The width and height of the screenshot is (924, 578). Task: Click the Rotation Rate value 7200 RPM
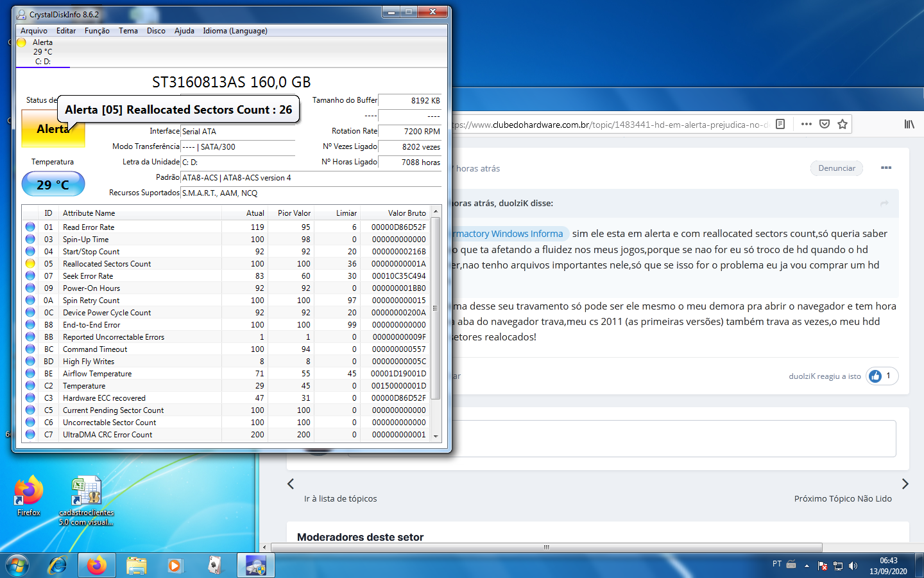coord(410,131)
